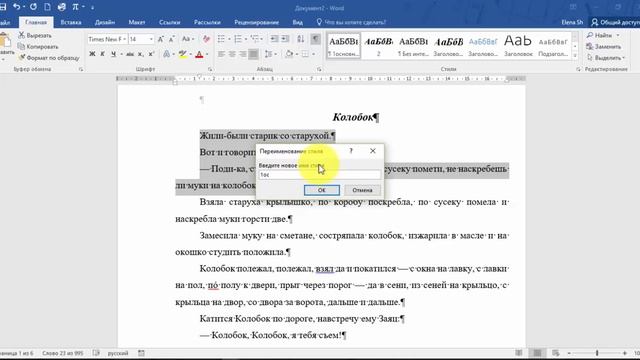Image resolution: width=640 pixels, height=360 pixels.
Task: Apply yellow text highlight color
Action: [x=183, y=54]
